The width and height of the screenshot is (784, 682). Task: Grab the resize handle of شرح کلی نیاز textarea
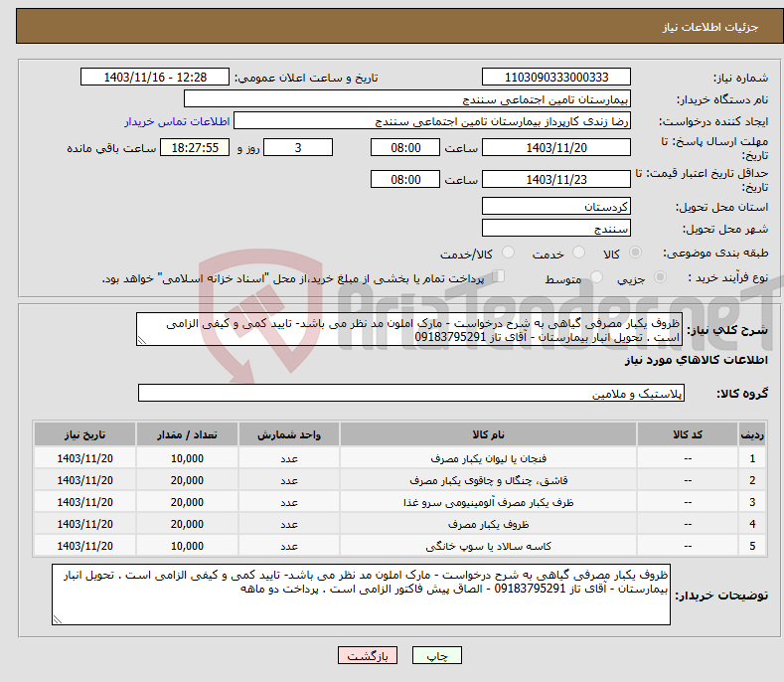141,341
